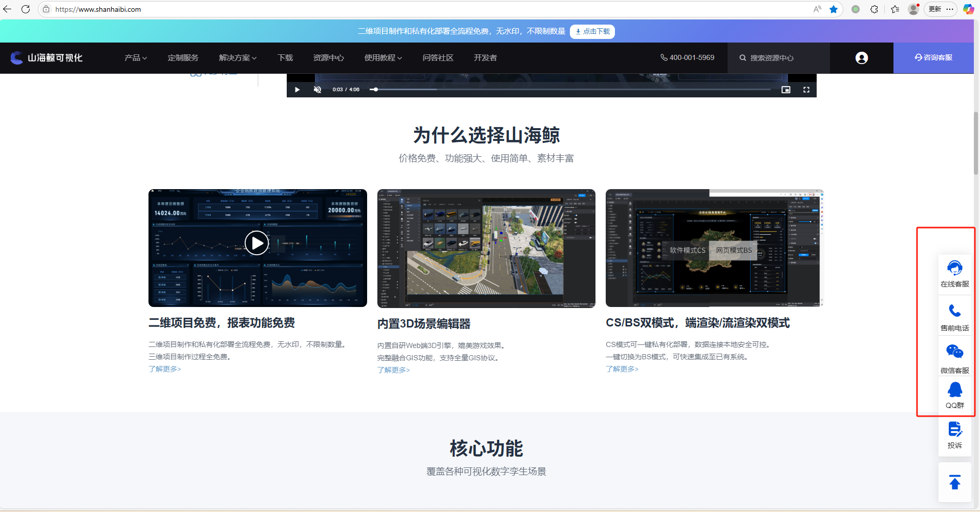
Task: Click 了解更多 under 内置3D场景编辑器
Action: [x=394, y=370]
